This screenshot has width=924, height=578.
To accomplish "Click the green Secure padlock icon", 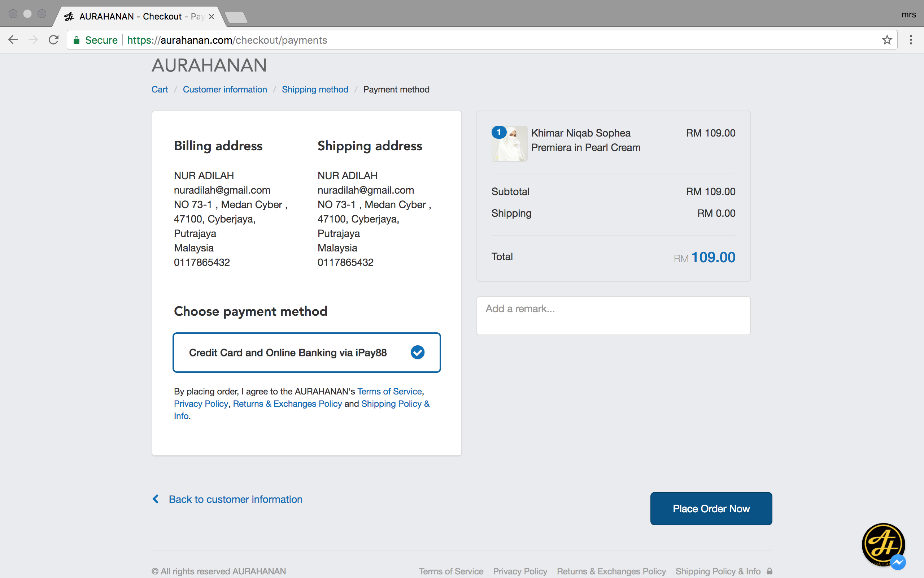I will point(77,40).
